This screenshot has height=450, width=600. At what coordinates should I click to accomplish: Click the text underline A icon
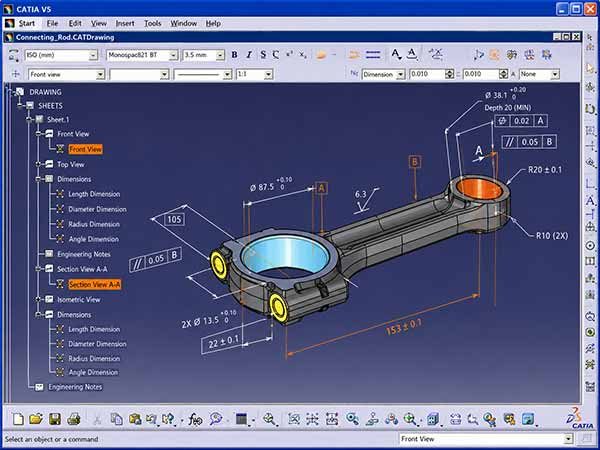tap(412, 54)
